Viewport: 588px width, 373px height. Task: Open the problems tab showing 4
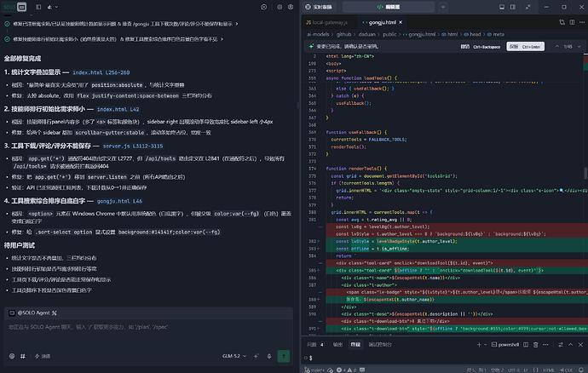pyautogui.click(x=315, y=345)
